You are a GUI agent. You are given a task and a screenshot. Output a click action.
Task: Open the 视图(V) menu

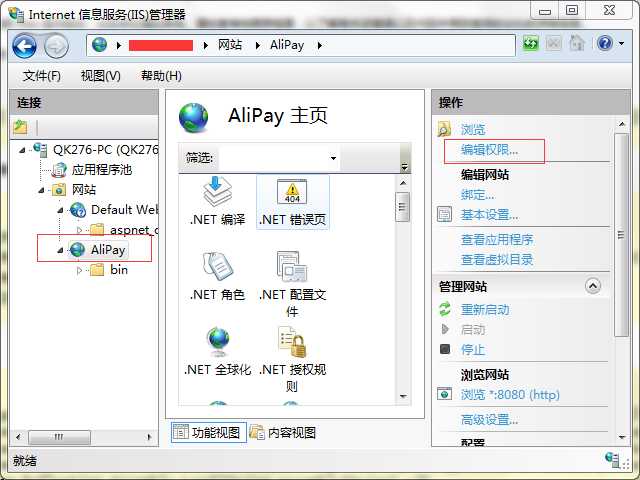pos(100,76)
